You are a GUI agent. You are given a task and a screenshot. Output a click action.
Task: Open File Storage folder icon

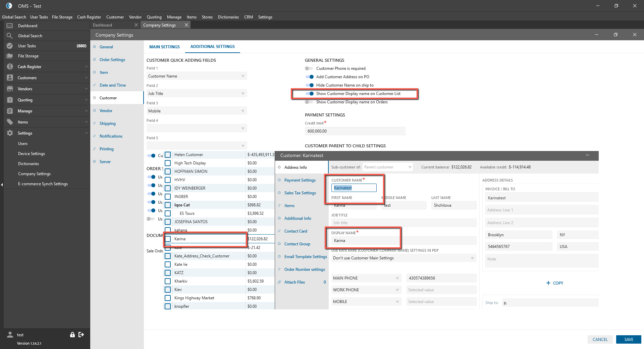(10, 56)
